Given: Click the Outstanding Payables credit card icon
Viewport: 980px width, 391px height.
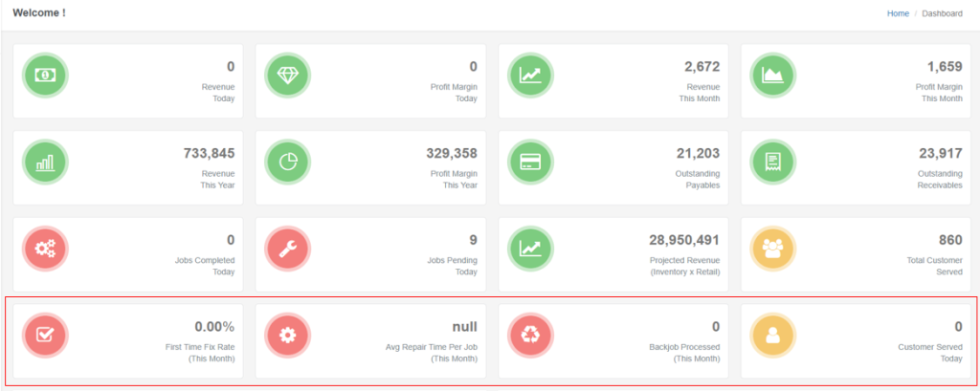Looking at the screenshot, I should tap(530, 162).
